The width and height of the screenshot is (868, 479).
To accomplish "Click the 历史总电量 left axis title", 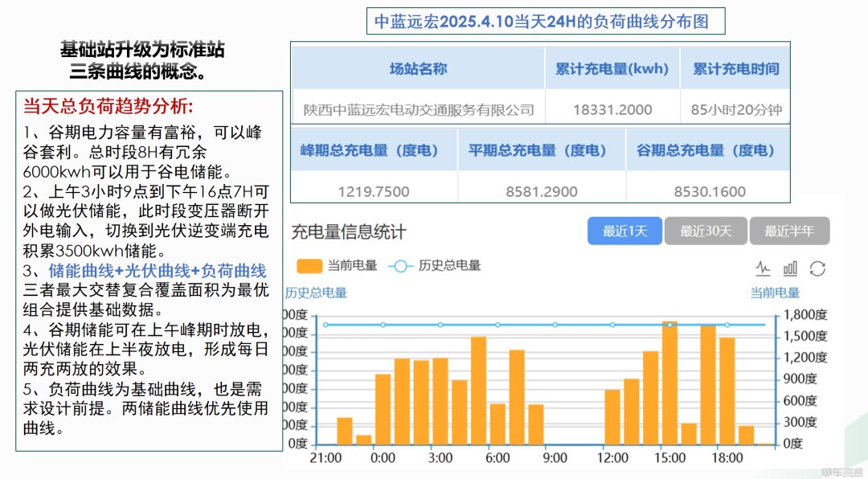I will [316, 293].
